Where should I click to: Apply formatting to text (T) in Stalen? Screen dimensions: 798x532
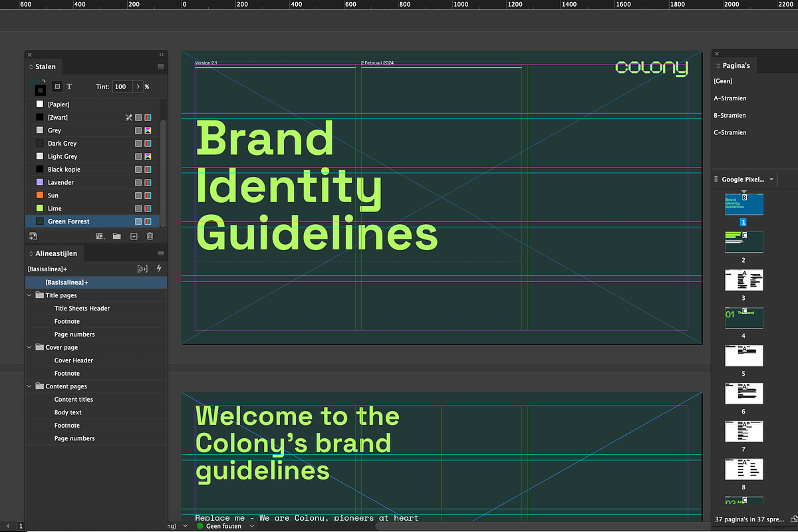(x=69, y=86)
